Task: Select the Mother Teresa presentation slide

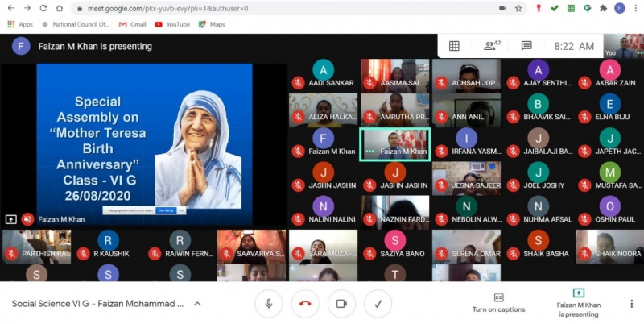Action: pyautogui.click(x=144, y=137)
